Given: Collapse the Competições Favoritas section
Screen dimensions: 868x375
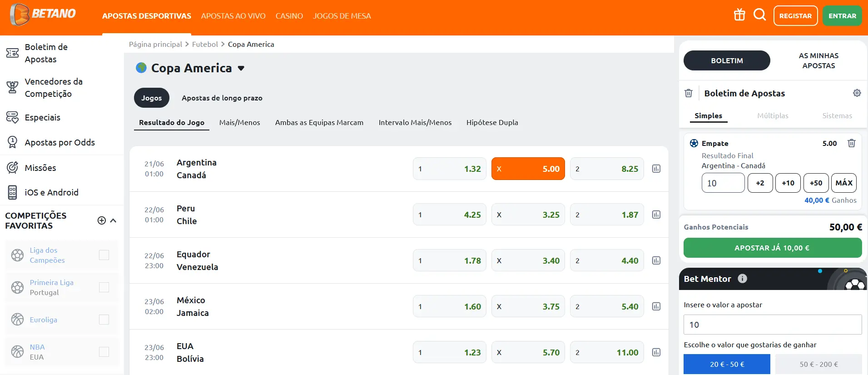Looking at the screenshot, I should click(x=114, y=220).
